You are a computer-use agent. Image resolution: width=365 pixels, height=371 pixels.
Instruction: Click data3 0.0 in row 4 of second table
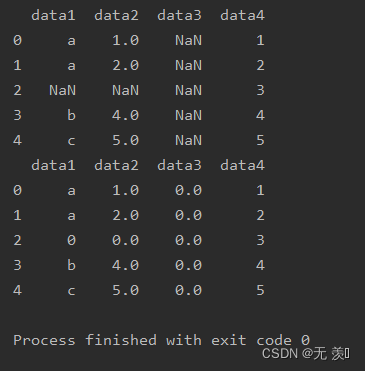188,290
